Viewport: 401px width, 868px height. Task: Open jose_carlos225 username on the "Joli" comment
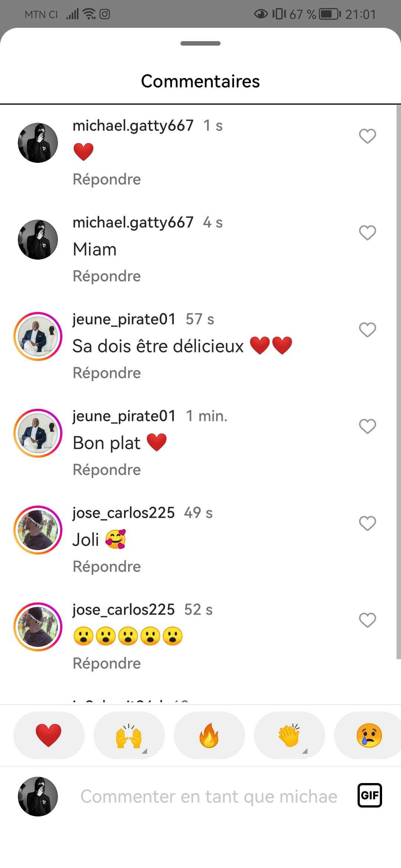123,513
